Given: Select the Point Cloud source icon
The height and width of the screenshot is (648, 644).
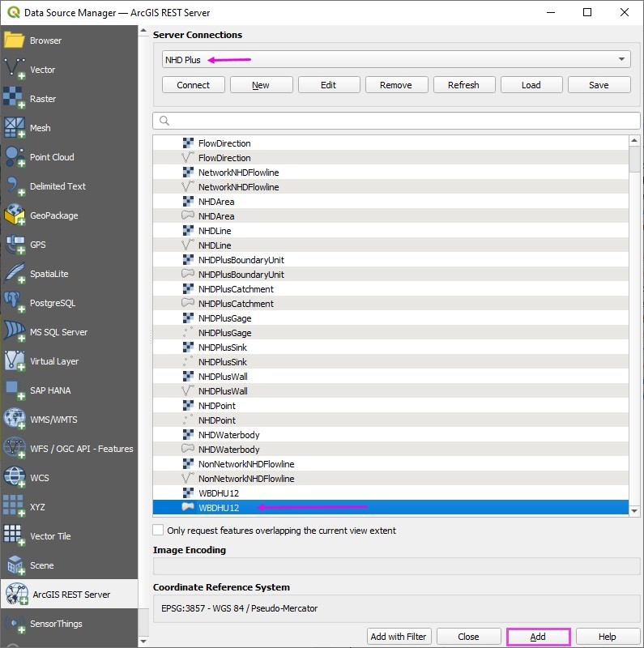Looking at the screenshot, I should pos(15,157).
